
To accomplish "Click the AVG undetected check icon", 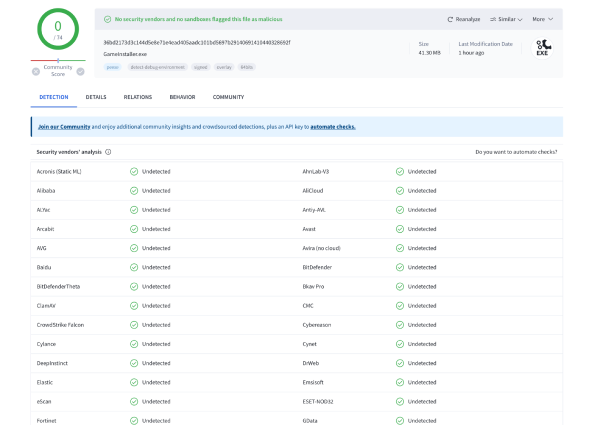I will (x=134, y=248).
